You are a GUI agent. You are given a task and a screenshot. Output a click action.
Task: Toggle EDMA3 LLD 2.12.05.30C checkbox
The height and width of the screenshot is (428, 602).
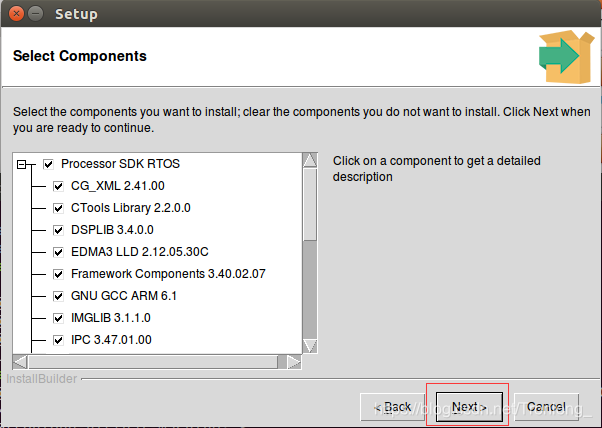58,252
